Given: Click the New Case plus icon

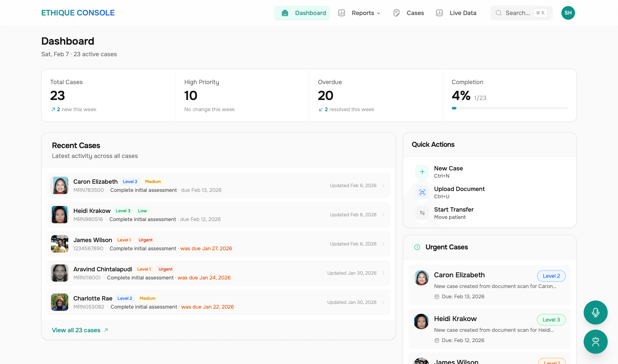Looking at the screenshot, I should 422,172.
